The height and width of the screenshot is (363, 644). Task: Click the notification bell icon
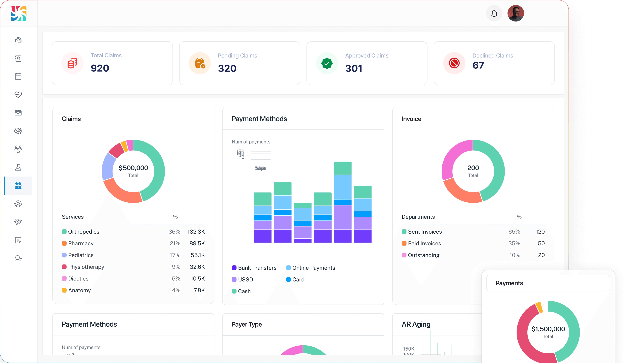[494, 13]
